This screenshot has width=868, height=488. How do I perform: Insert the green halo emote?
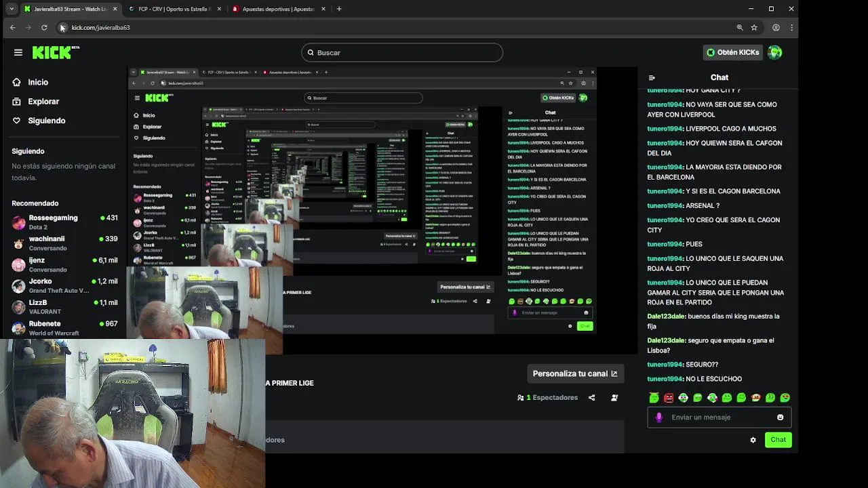654,397
